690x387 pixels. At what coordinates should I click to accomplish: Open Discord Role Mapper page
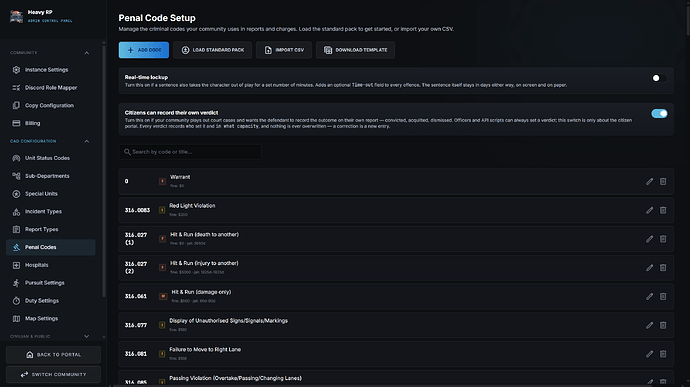click(51, 88)
